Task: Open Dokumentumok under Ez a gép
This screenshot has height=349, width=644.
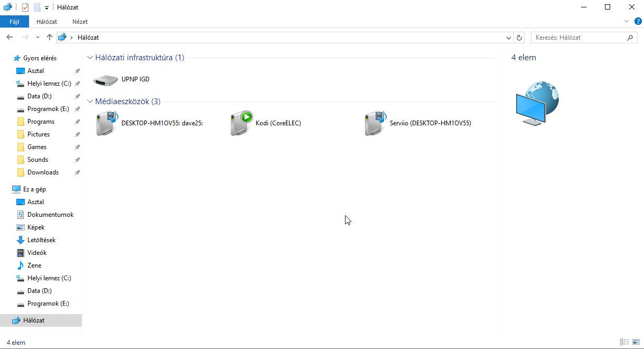Action: (x=50, y=215)
